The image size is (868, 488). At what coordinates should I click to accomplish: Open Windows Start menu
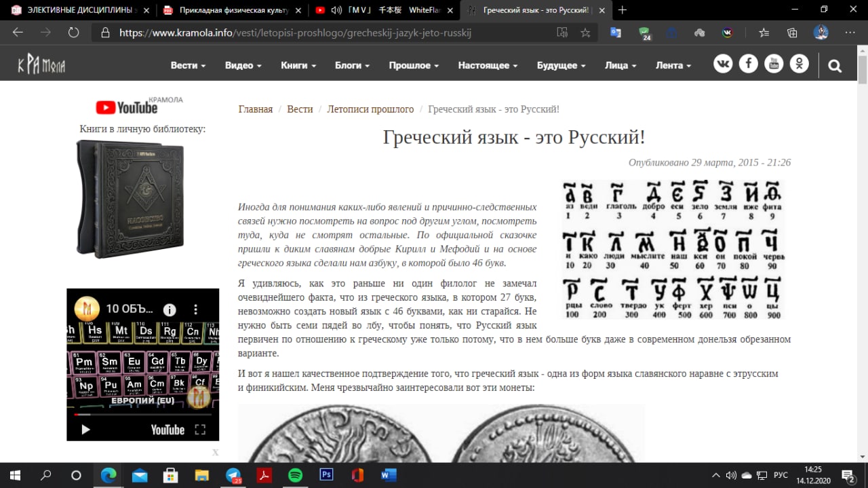15,475
